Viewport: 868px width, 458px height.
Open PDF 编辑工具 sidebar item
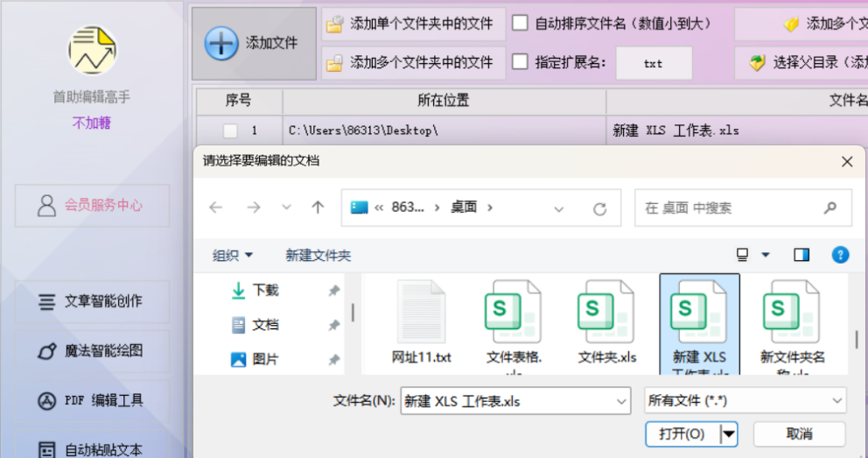(x=92, y=400)
